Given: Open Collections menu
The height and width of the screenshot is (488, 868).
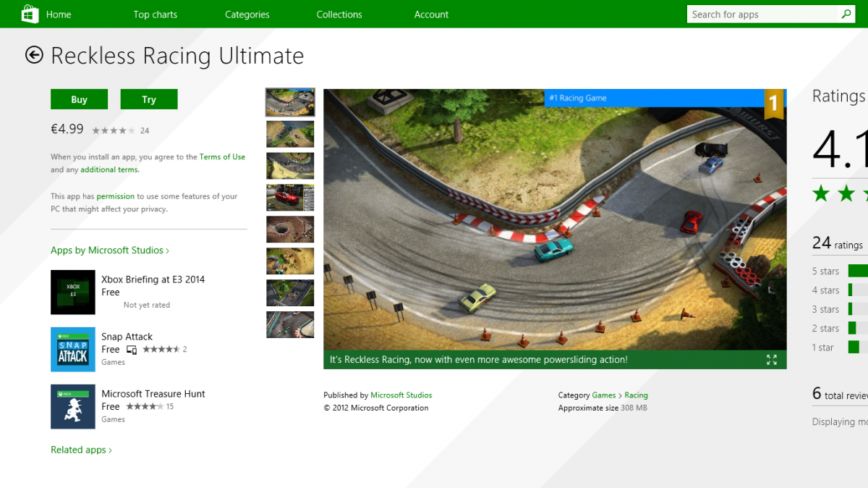Looking at the screenshot, I should [x=339, y=14].
